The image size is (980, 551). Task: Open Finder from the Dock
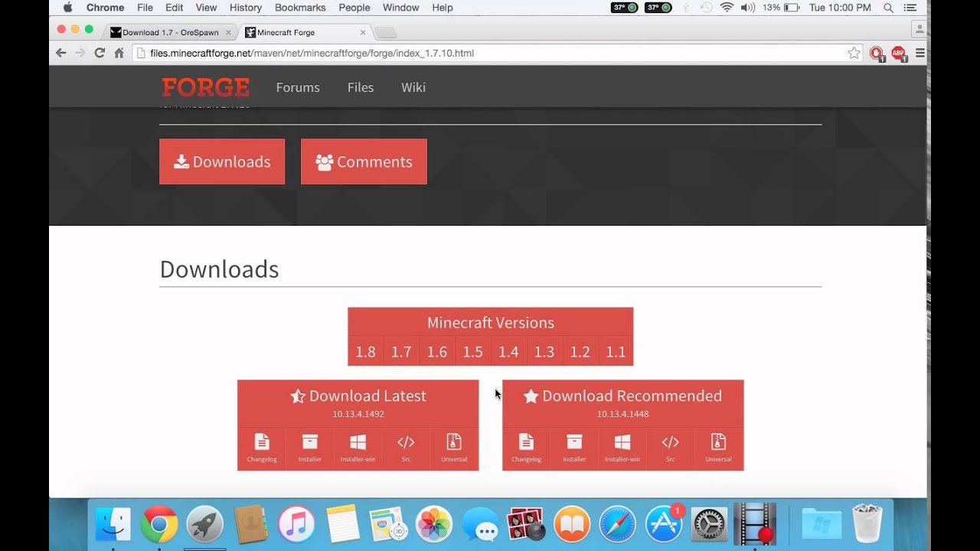[x=113, y=524]
